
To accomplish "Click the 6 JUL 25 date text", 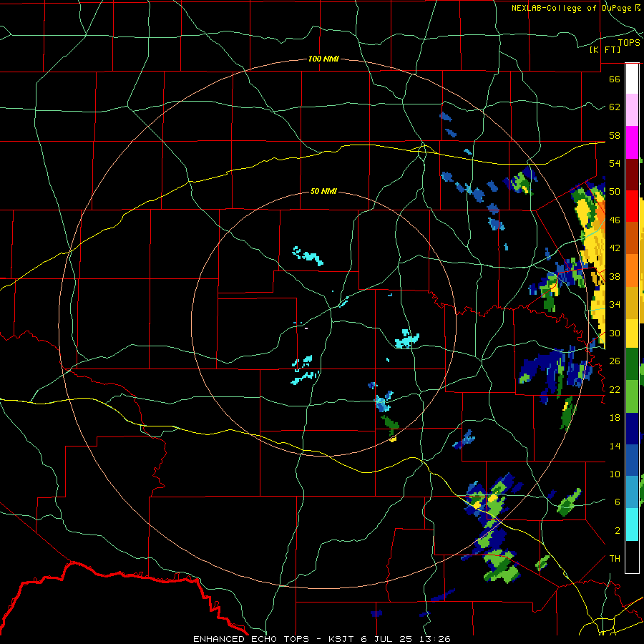I will click(388, 639).
